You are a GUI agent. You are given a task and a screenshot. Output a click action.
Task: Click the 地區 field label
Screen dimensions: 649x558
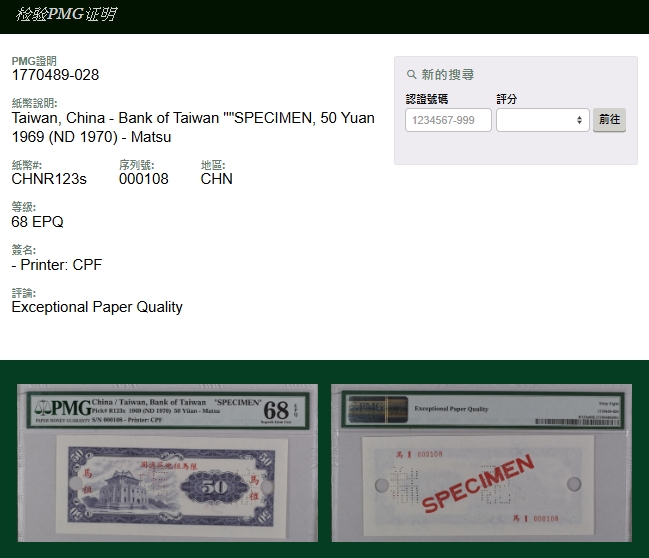coord(213,165)
